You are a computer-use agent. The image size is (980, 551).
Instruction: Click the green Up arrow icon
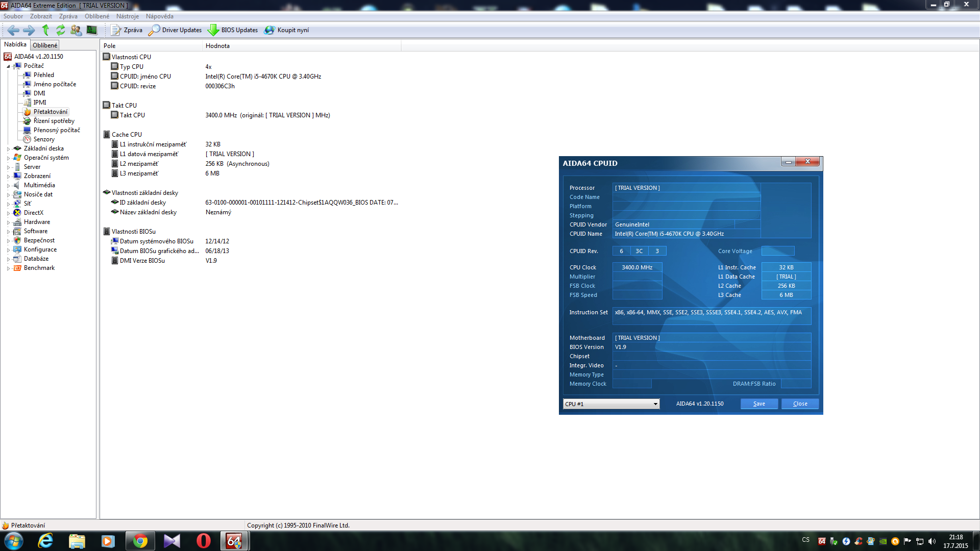tap(45, 30)
